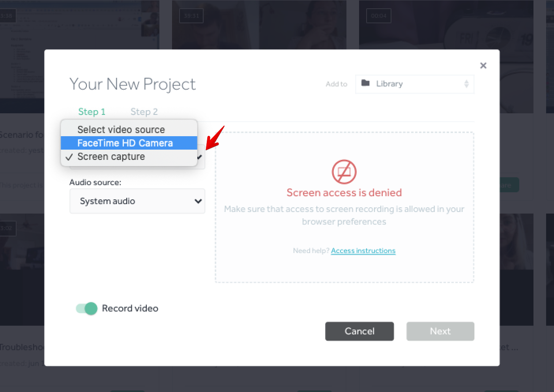Click the chevron arrow on System audio

coord(198,201)
